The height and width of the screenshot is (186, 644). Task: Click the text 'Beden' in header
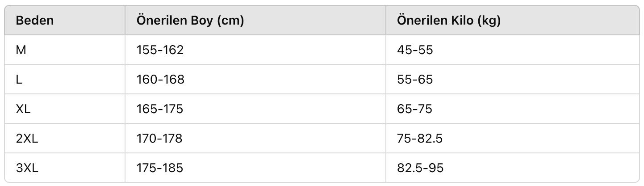click(35, 21)
